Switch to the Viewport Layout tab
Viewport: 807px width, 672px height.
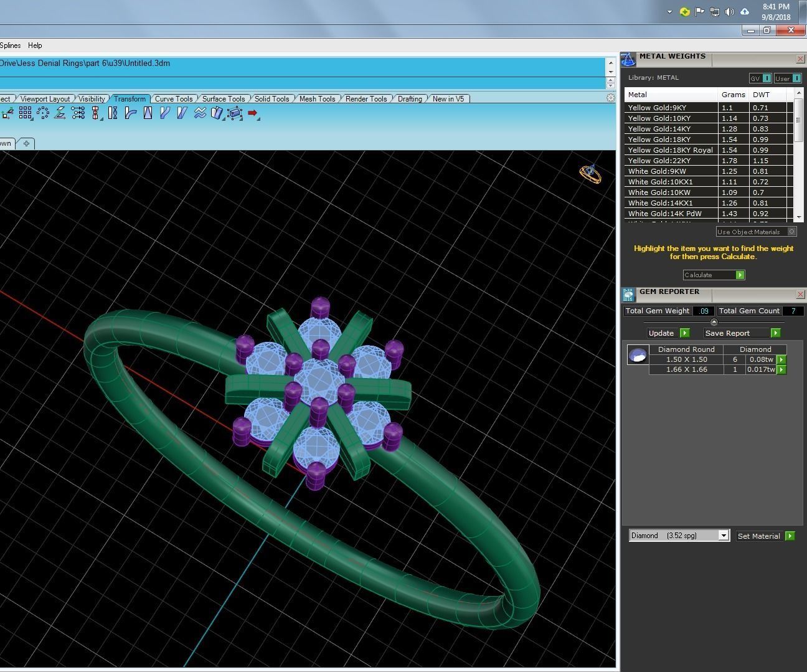point(45,98)
